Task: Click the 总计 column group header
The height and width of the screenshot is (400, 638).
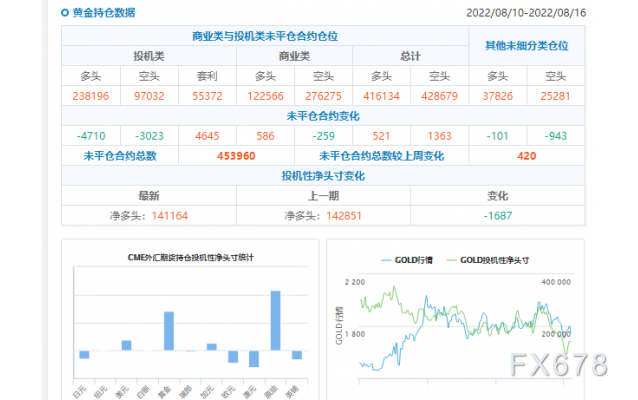Action: pos(410,56)
